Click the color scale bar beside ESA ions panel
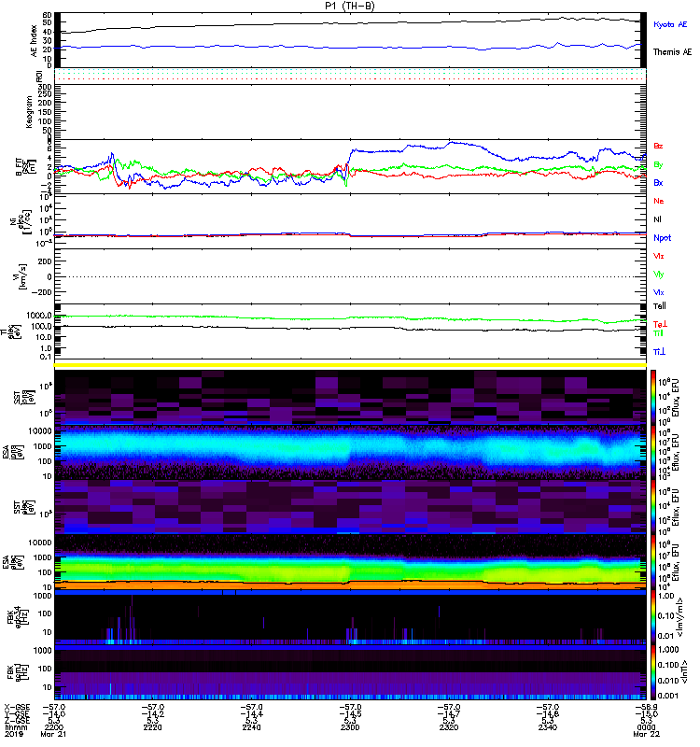 tap(653, 452)
